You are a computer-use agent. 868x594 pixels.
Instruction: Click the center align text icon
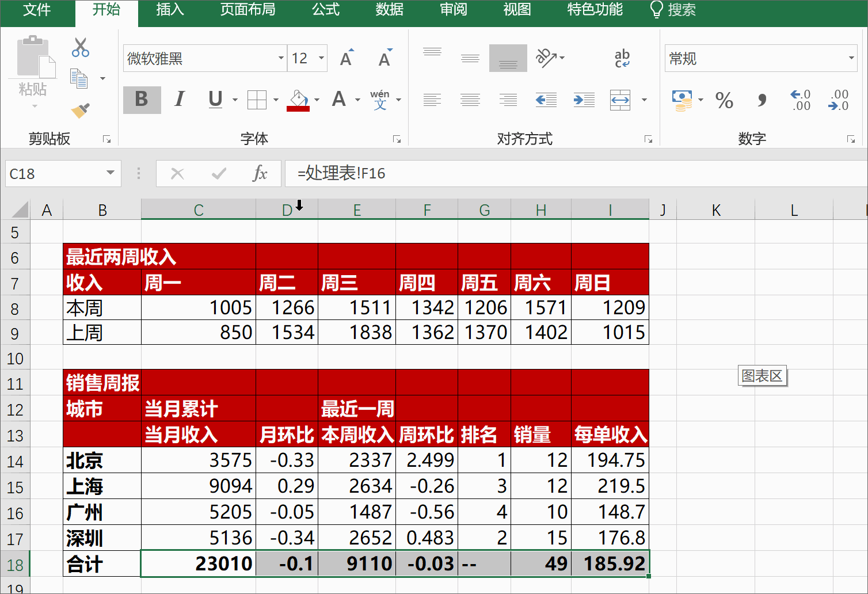470,100
